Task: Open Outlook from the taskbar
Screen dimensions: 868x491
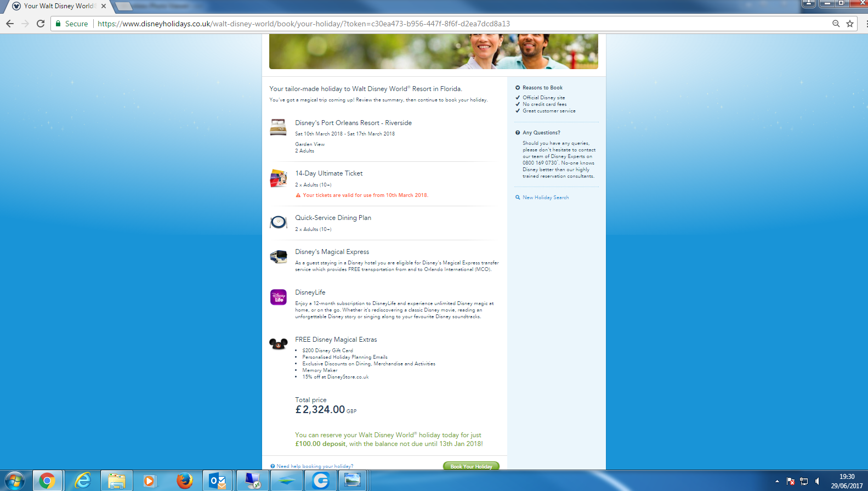Action: (x=218, y=481)
